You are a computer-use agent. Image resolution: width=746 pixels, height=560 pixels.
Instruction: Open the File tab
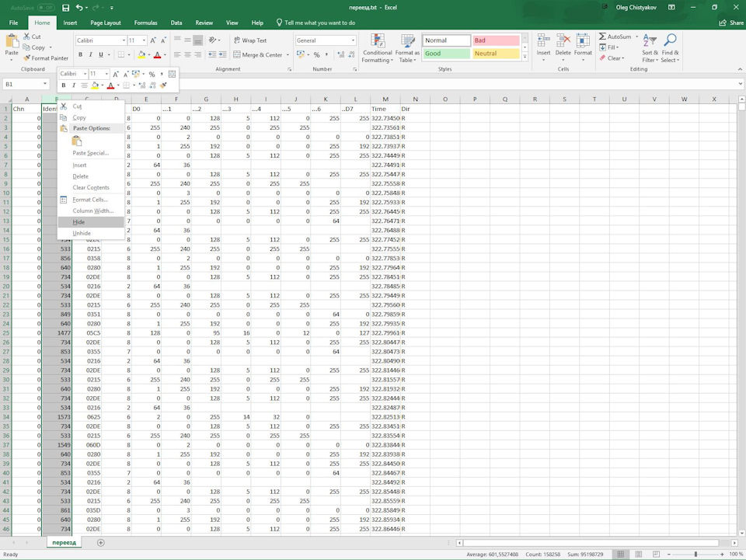[13, 23]
